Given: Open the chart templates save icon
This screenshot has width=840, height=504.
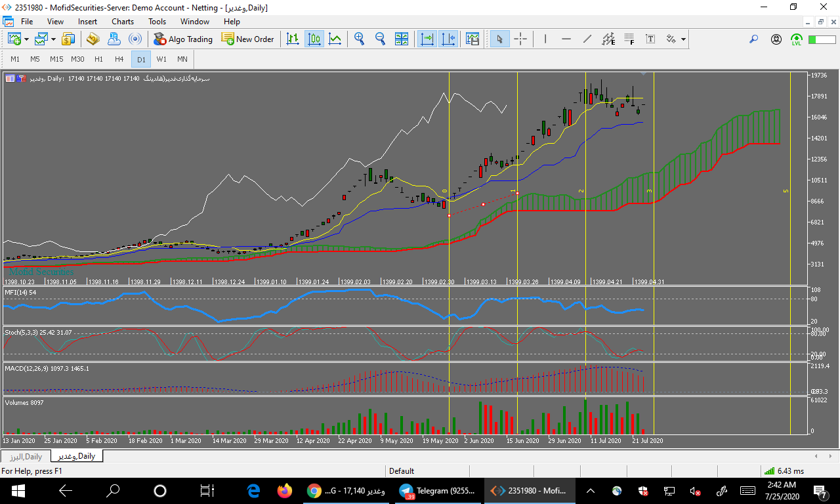Looking at the screenshot, I should [472, 39].
